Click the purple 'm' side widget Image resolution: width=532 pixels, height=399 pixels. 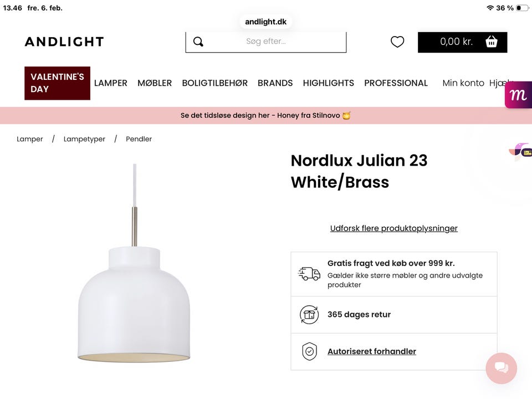[519, 95]
